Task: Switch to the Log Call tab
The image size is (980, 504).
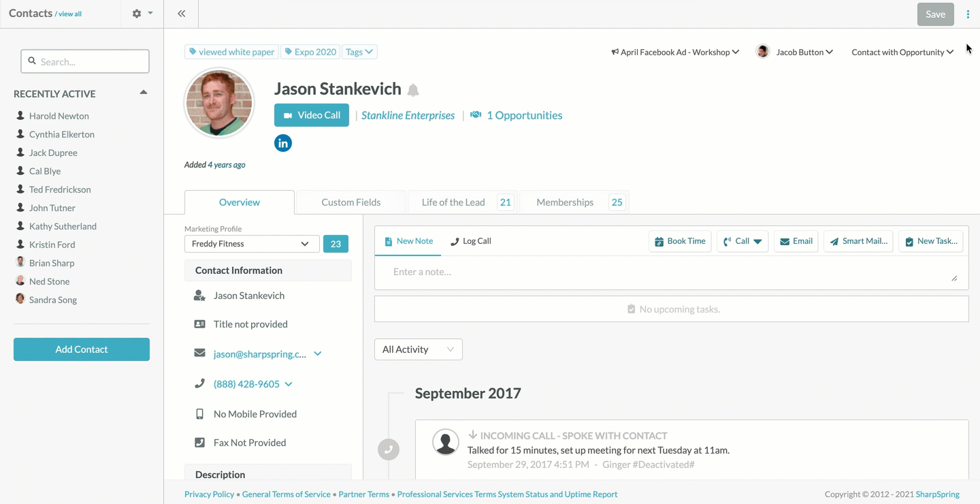Action: click(471, 241)
